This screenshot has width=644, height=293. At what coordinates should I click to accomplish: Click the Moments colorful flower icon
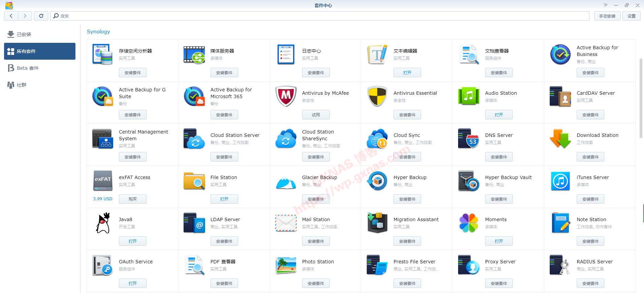469,223
